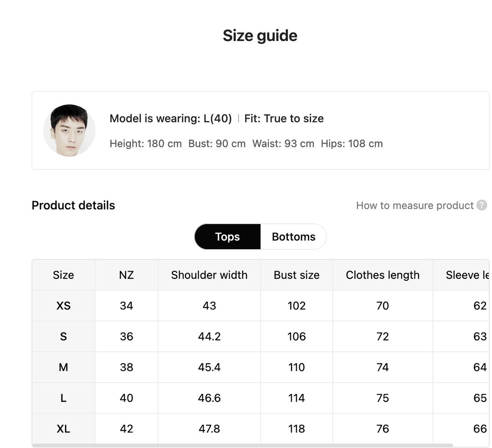492x448 pixels.
Task: Select the XL size row label
Action: click(63, 429)
